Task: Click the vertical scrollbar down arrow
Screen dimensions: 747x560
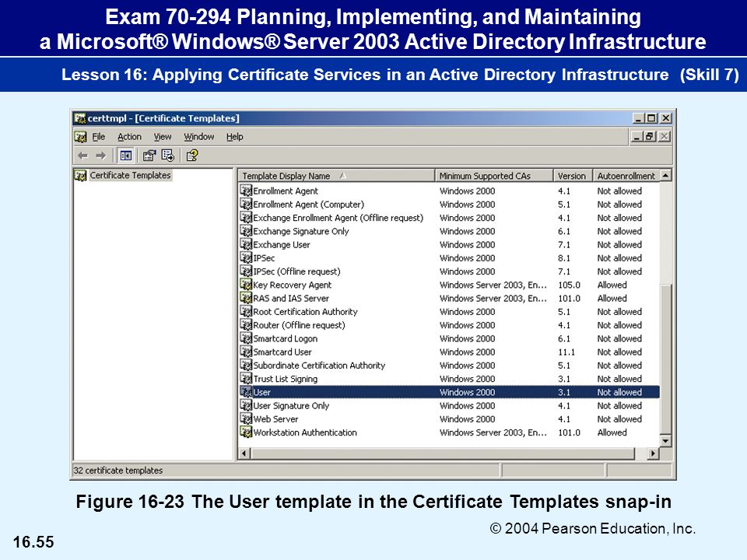Action: click(665, 441)
